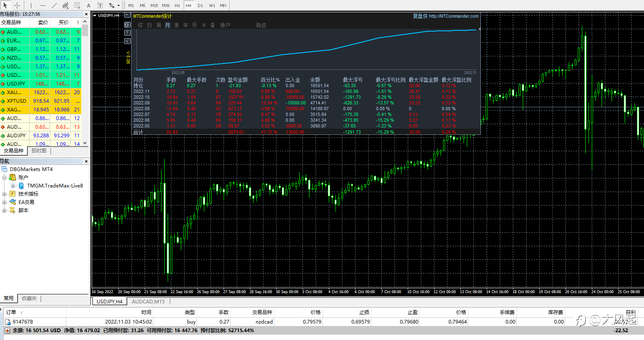The height and width of the screenshot is (340, 644).
Task: Select the cursor arrow tool
Action: point(6,5)
